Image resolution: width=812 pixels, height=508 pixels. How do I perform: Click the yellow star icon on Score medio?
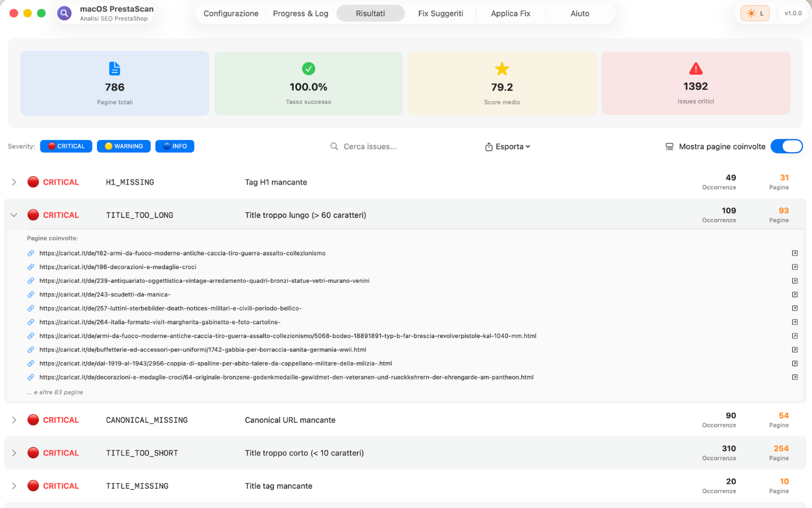point(502,69)
